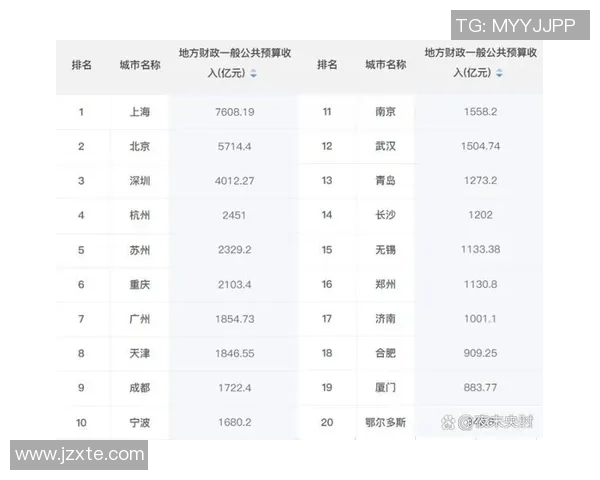Image resolution: width=600 pixels, height=480 pixels.
Task: Select the 广州 city cell
Action: tap(140, 319)
